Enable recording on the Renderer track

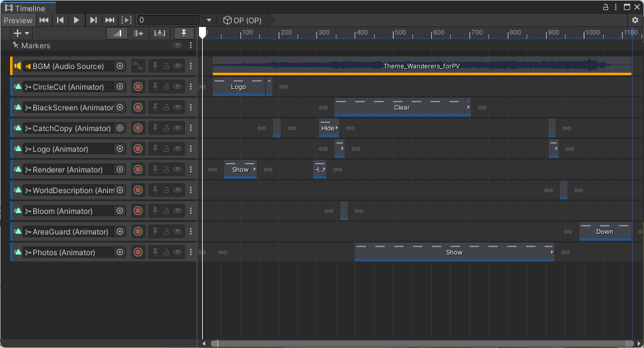point(138,169)
